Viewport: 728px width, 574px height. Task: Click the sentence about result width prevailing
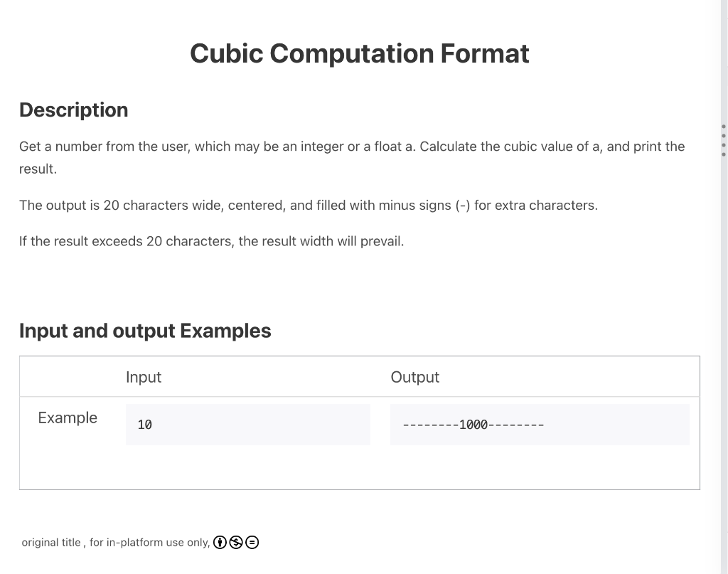coord(211,242)
